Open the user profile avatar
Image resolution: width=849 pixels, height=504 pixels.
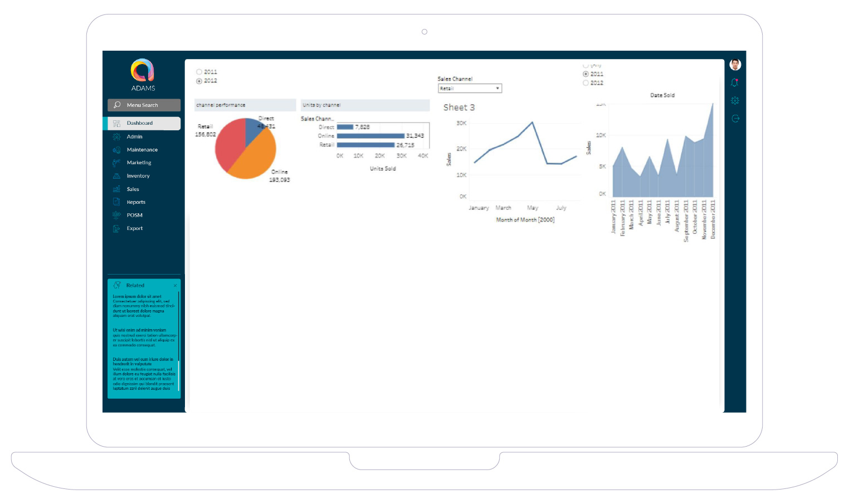click(x=735, y=65)
